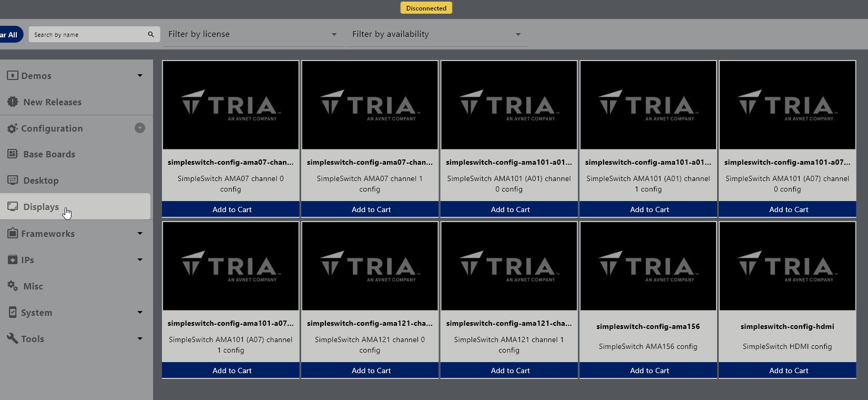868x400 pixels.
Task: Click the simpleswitch-config-ama156 title
Action: (x=648, y=326)
